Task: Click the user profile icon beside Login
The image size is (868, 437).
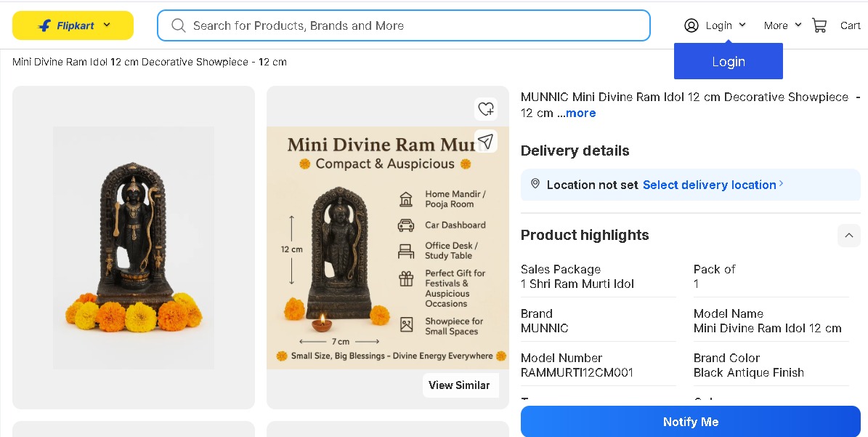Action: [691, 25]
